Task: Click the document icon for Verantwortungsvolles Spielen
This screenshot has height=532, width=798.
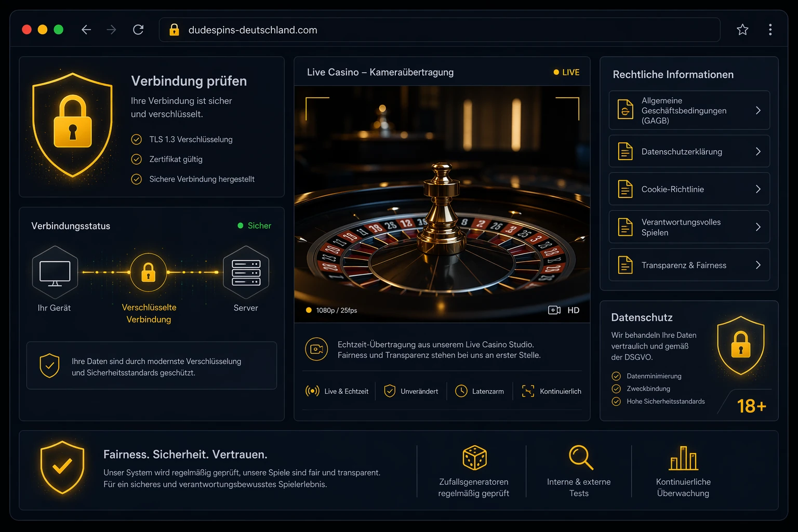Action: (626, 227)
